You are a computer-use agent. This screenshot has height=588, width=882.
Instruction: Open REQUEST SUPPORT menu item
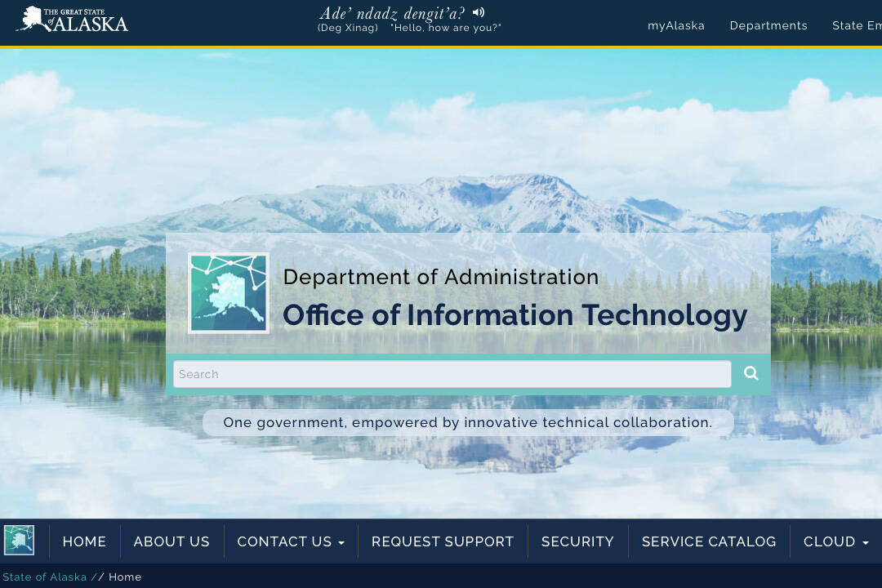pyautogui.click(x=443, y=541)
